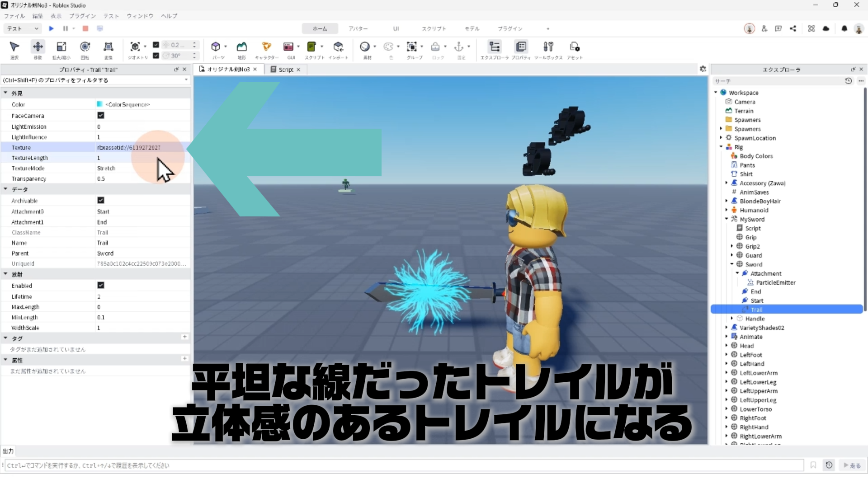Select ParticleEmitter in Explorer tree

pyautogui.click(x=775, y=282)
